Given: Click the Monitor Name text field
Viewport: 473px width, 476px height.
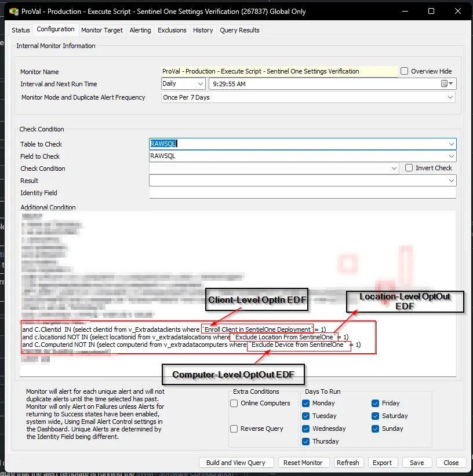Looking at the screenshot, I should pyautogui.click(x=279, y=71).
